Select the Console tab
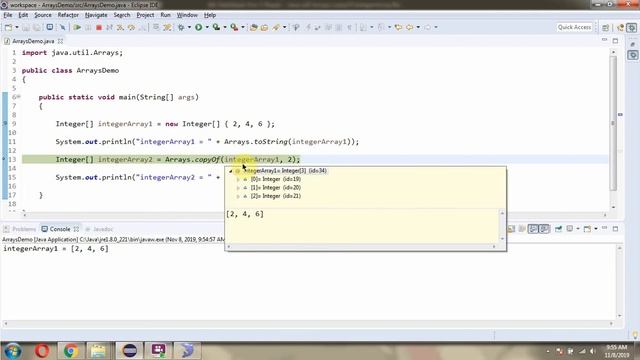640x360 pixels. 60,229
